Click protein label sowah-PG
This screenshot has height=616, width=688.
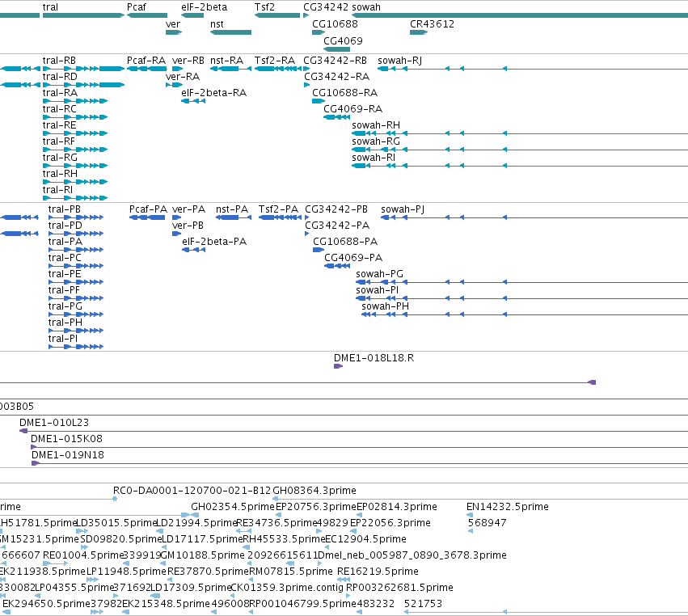click(x=379, y=274)
